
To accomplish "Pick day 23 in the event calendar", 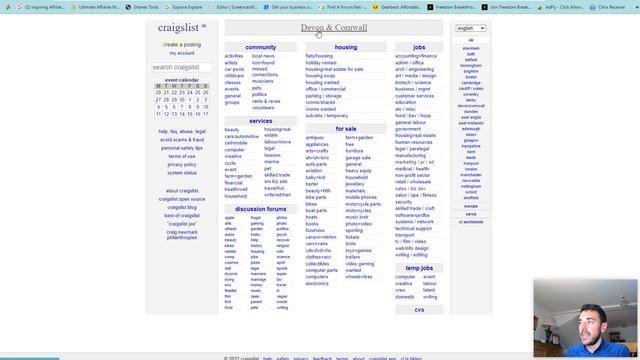I will tap(182, 93).
